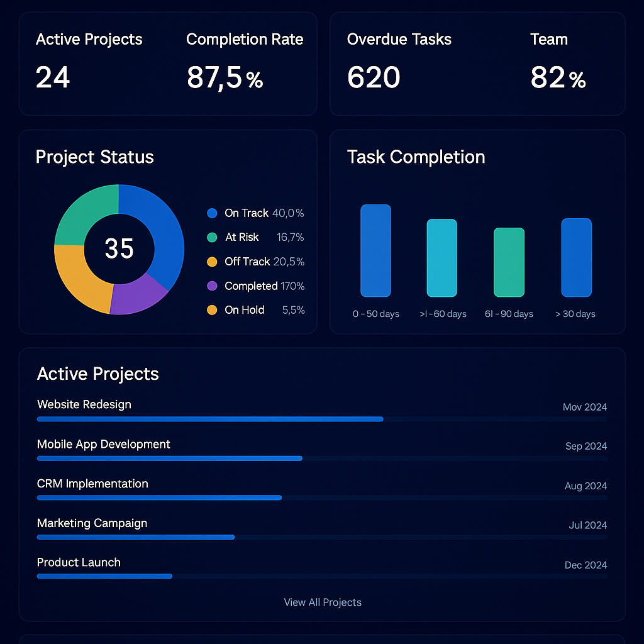This screenshot has height=644, width=644.
Task: Open the Marketing Campaign project
Action: pyautogui.click(x=92, y=523)
